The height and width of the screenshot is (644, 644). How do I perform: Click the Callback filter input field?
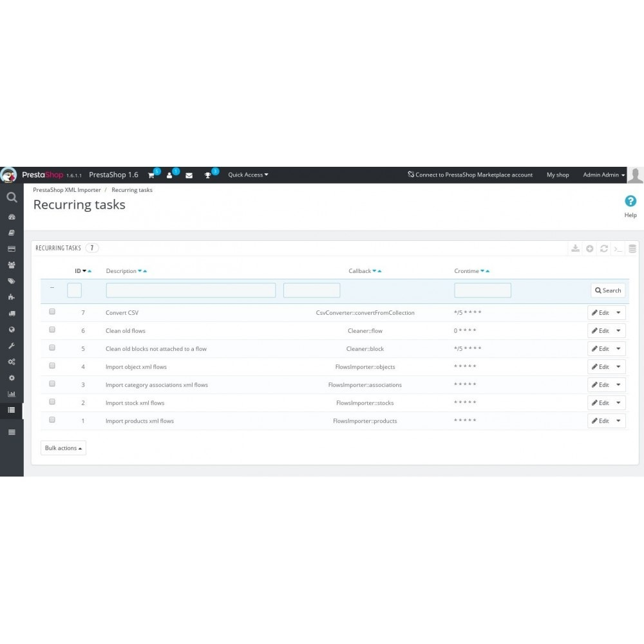point(312,291)
